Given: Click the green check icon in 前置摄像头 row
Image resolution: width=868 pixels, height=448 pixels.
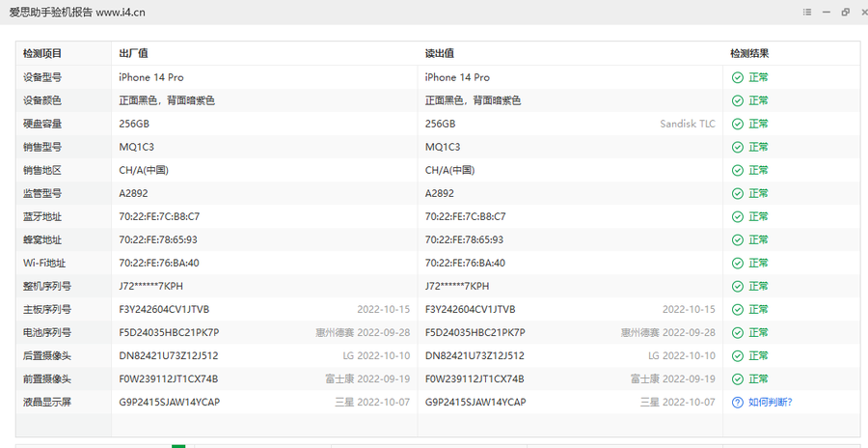Looking at the screenshot, I should (738, 379).
